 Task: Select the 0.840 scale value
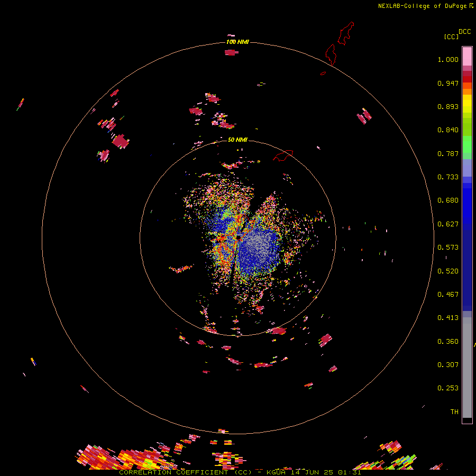[x=448, y=130]
